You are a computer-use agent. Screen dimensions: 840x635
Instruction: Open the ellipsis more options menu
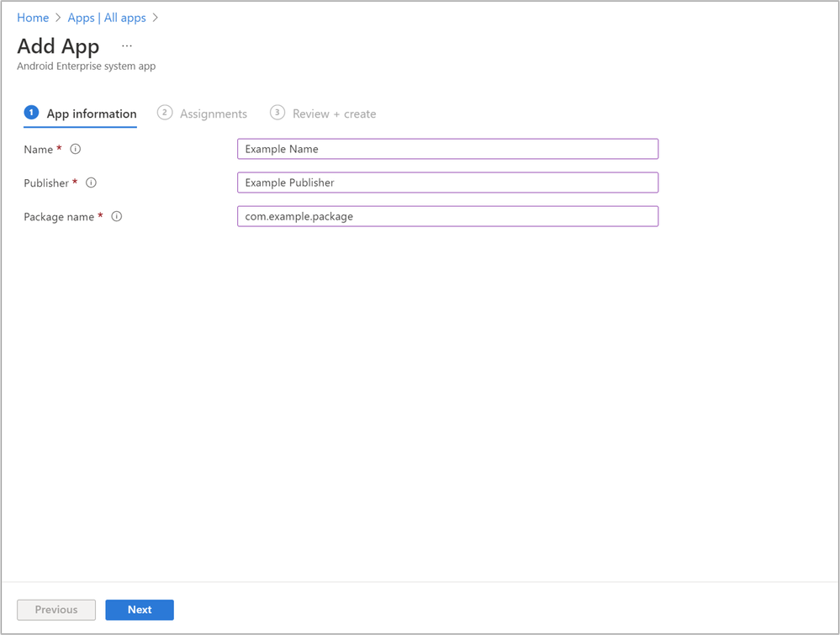click(x=127, y=46)
